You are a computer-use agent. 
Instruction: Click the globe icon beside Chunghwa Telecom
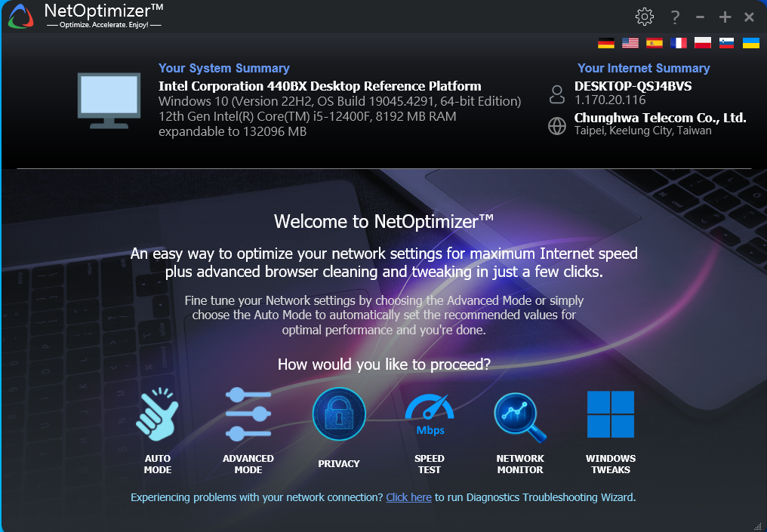(557, 126)
